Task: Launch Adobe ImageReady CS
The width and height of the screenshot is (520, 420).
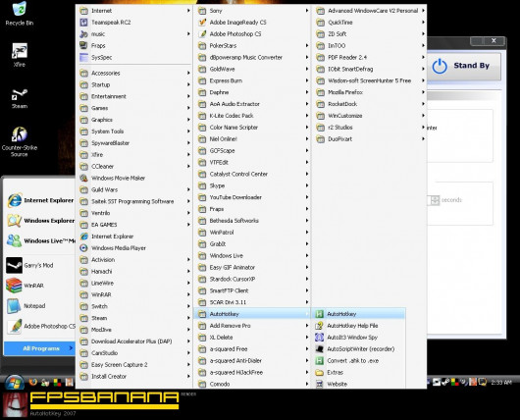Action: [253, 23]
